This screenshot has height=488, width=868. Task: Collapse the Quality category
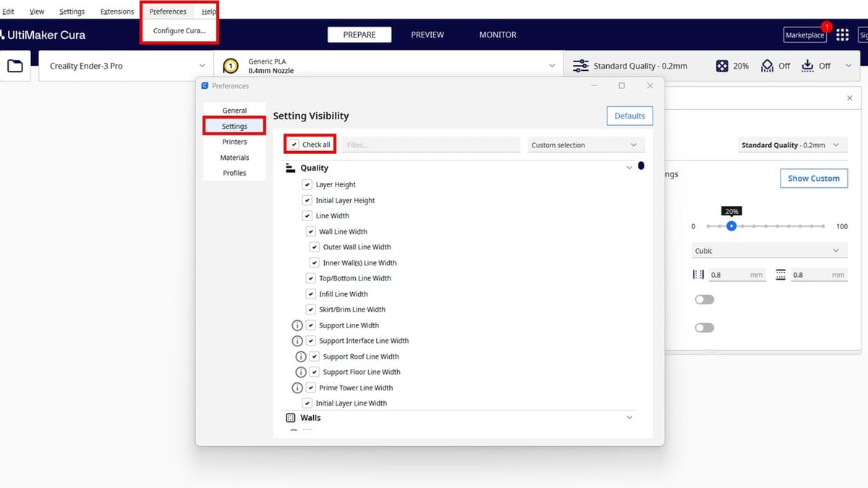(629, 168)
